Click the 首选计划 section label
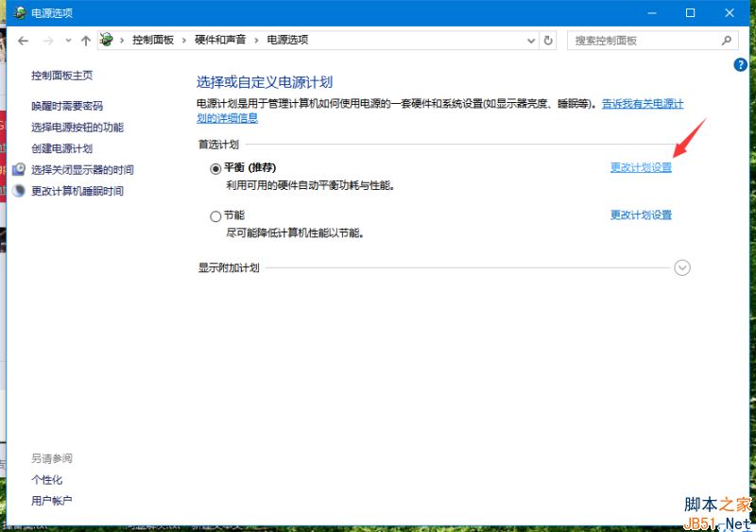 tap(218, 145)
